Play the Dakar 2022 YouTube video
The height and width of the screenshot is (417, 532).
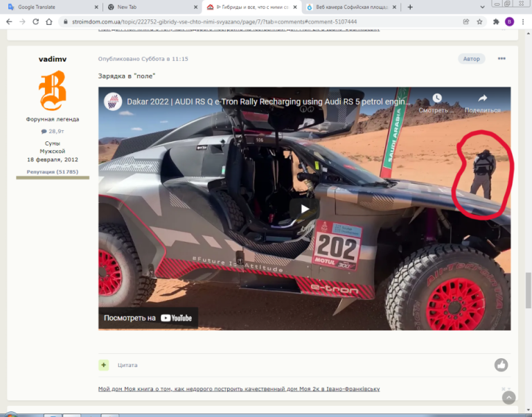pyautogui.click(x=304, y=209)
